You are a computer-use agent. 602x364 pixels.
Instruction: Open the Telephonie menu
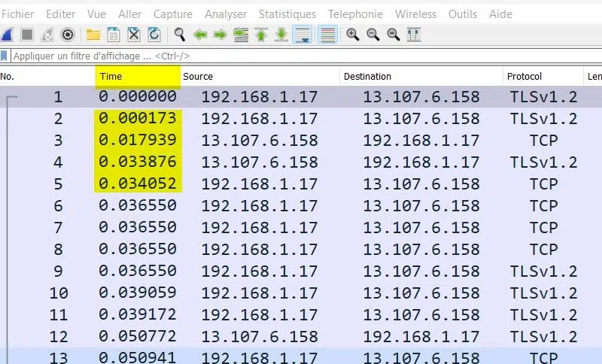pyautogui.click(x=355, y=14)
